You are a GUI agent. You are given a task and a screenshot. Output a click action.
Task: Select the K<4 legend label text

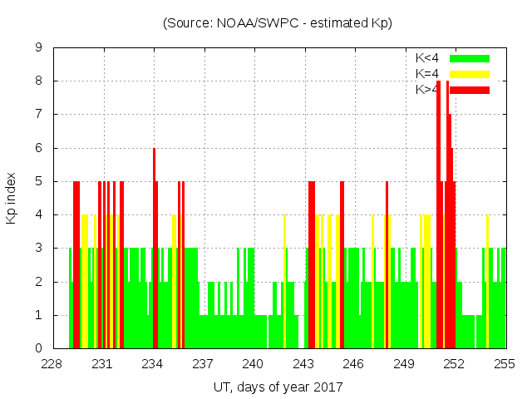pos(427,58)
